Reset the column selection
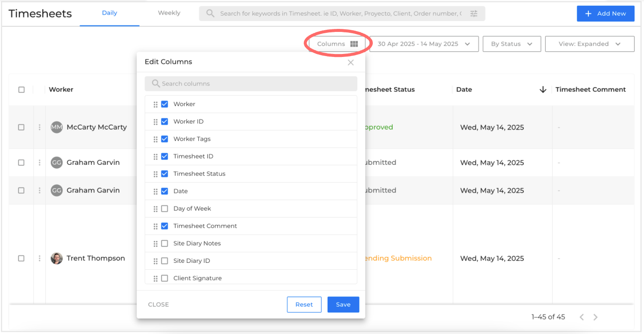This screenshot has height=334, width=644. point(304,305)
